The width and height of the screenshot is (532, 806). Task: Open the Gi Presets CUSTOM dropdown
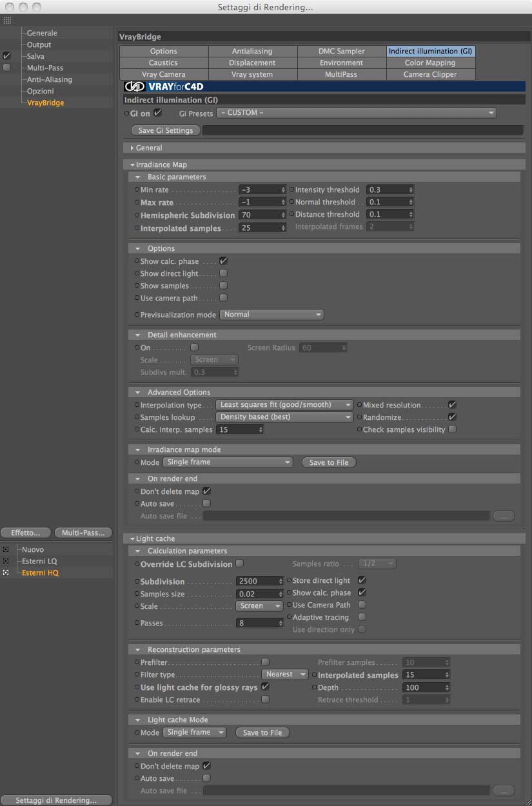coord(357,113)
